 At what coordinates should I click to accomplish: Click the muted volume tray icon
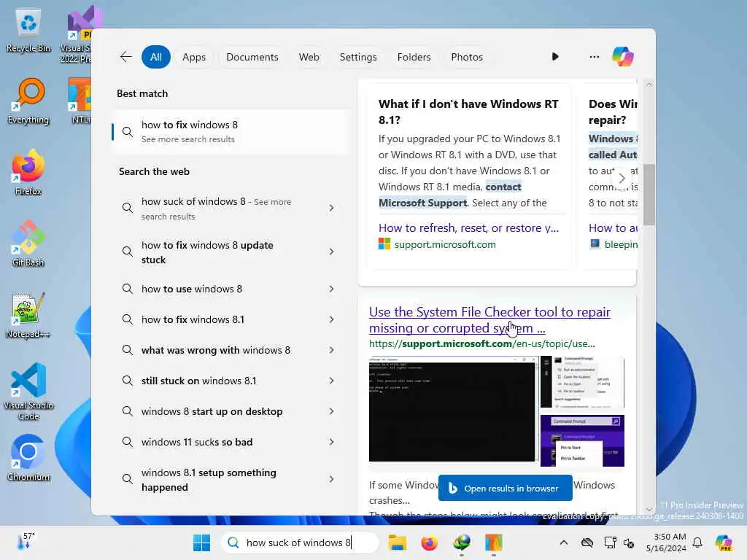(x=629, y=542)
